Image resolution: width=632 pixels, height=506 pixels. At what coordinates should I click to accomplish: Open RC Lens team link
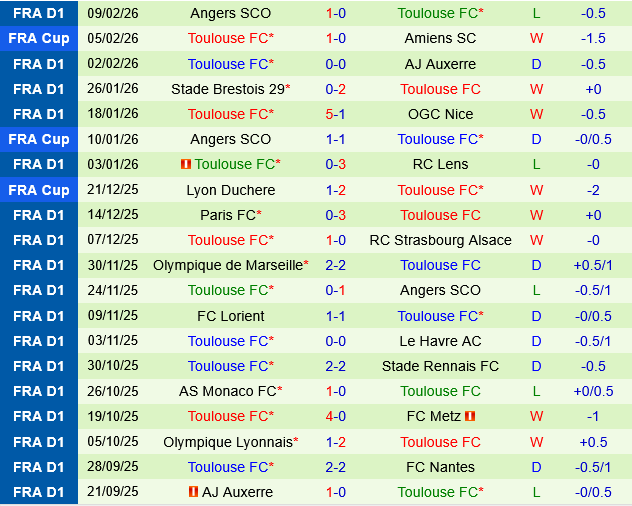pyautogui.click(x=440, y=164)
